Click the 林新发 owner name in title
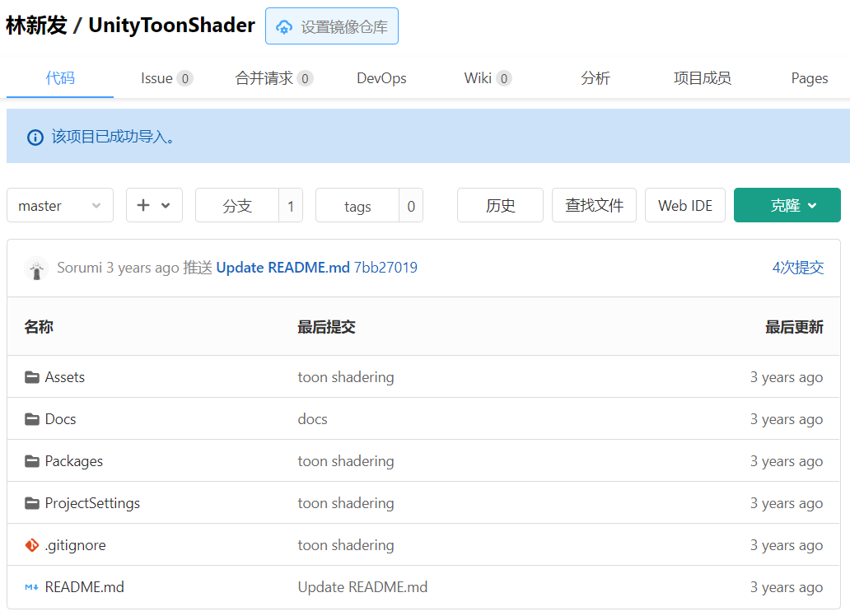This screenshot has width=850, height=616. click(x=36, y=25)
